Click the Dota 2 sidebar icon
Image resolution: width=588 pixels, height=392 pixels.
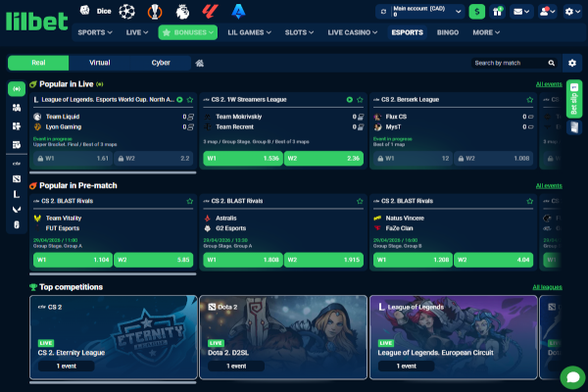[17, 179]
